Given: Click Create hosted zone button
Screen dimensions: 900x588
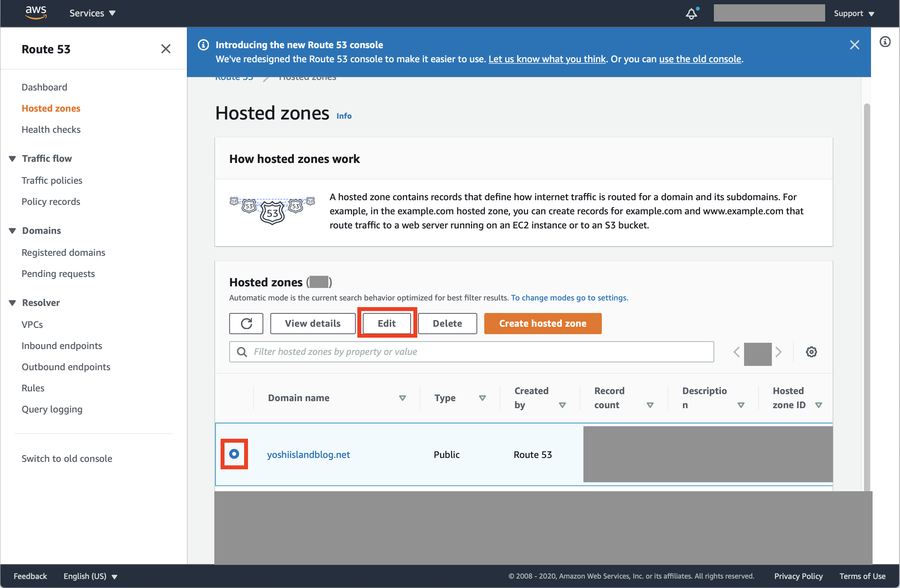Looking at the screenshot, I should pyautogui.click(x=543, y=324).
